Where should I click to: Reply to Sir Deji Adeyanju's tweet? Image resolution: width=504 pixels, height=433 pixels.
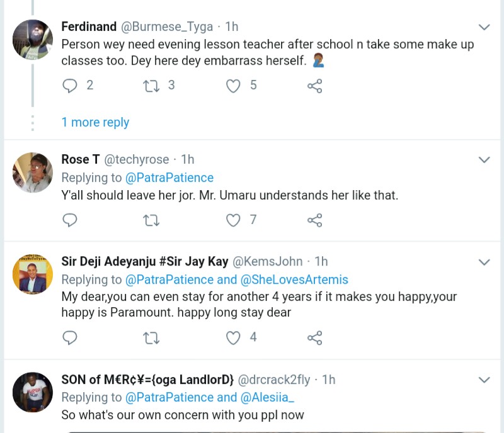(70, 338)
